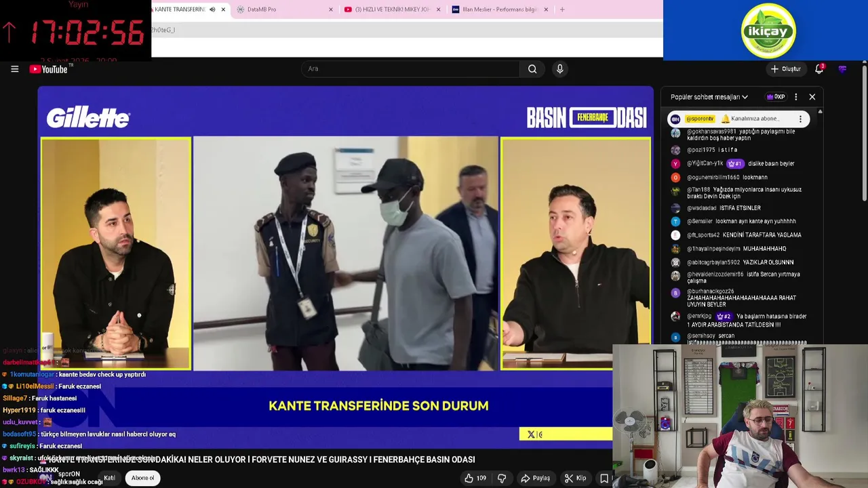Close the Illan Meslier tab
This screenshot has width=868, height=488.
(x=545, y=9)
